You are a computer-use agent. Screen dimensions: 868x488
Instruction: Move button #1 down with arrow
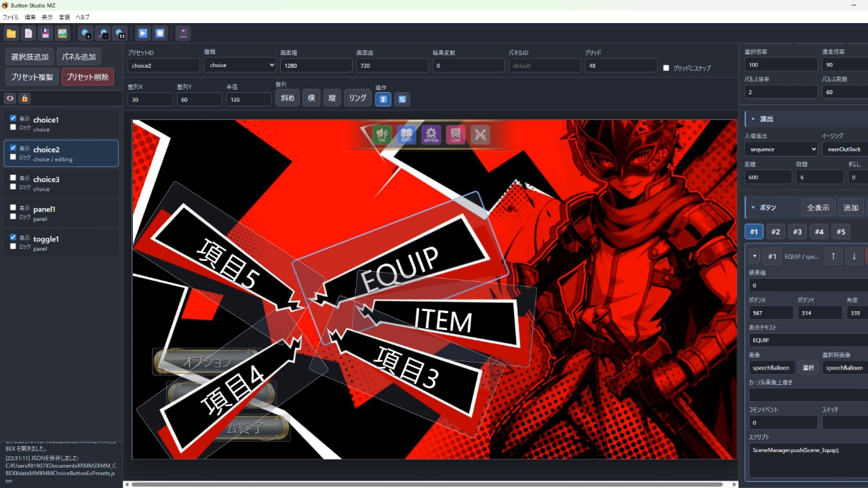click(x=854, y=256)
